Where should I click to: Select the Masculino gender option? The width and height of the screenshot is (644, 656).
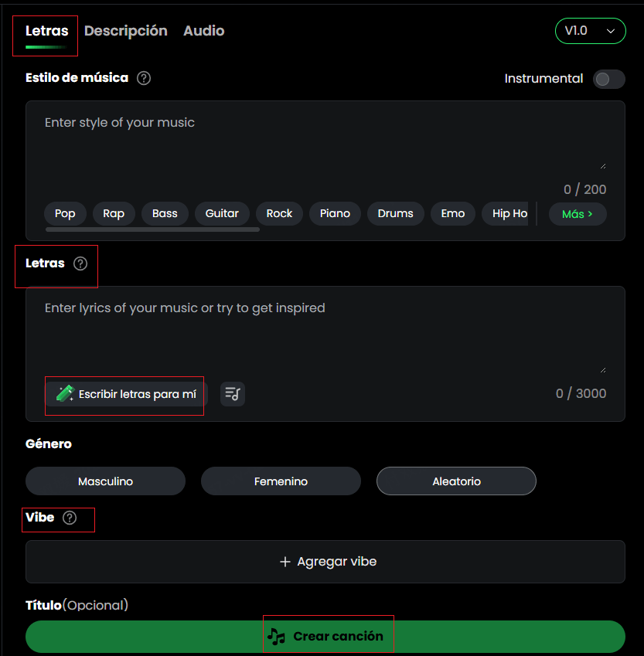(x=105, y=481)
